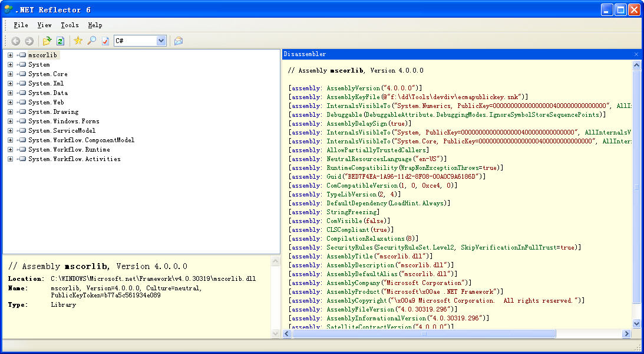This screenshot has width=644, height=354.
Task: Click the green Refresh icon
Action: (60, 41)
